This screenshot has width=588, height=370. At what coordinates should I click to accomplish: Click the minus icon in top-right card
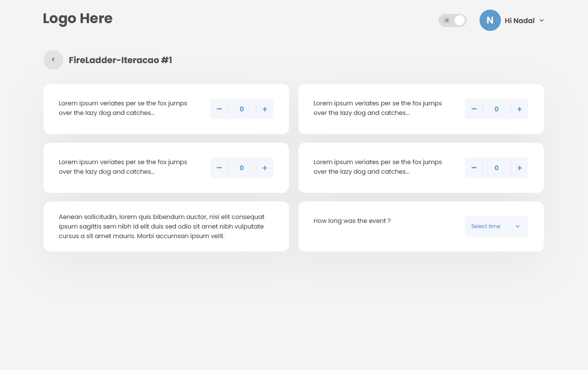pyautogui.click(x=474, y=109)
